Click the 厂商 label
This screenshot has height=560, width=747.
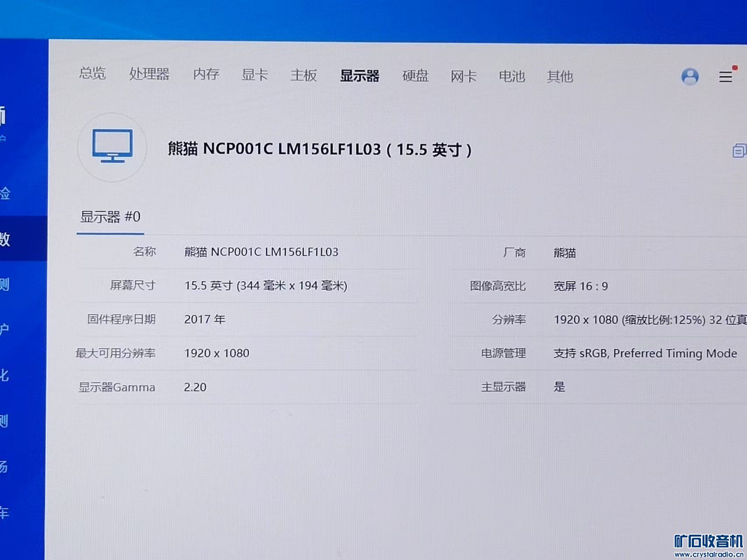tap(514, 252)
